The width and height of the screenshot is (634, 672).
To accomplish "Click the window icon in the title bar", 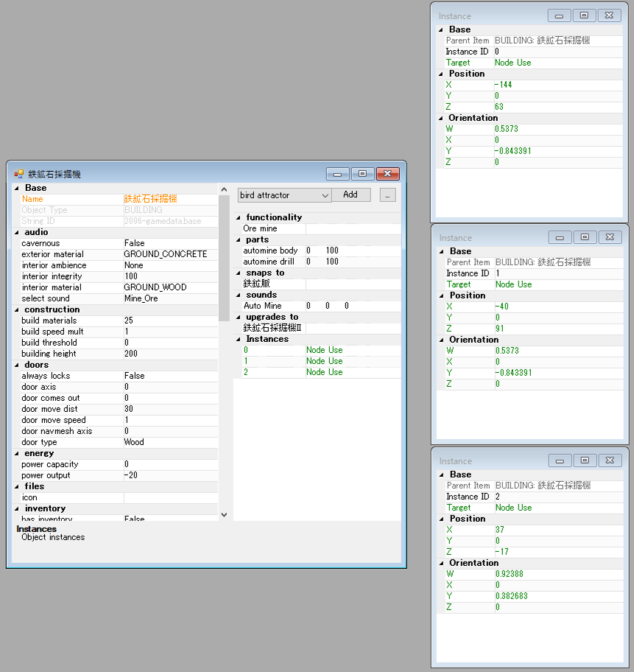I will point(18,174).
